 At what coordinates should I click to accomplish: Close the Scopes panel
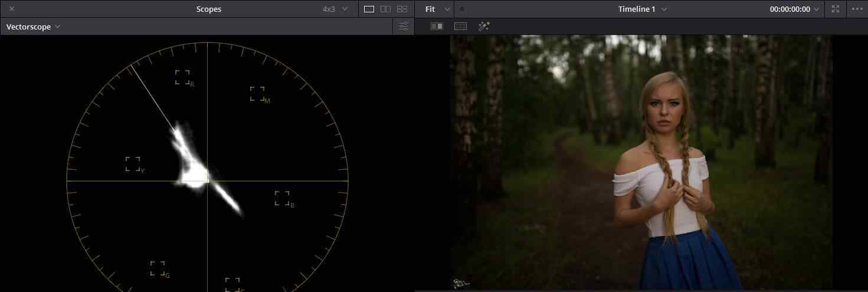[x=12, y=9]
